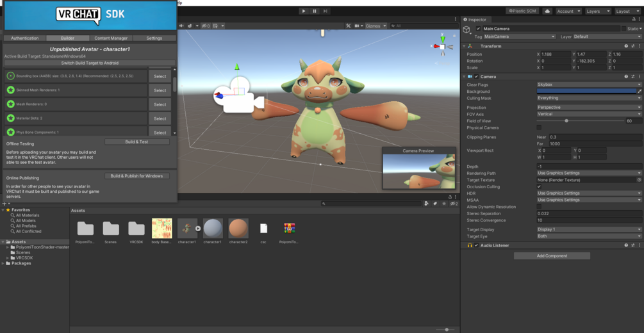Viewport: 644px width, 333px height.
Task: Click the Field of View slider
Action: pyautogui.click(x=580, y=121)
